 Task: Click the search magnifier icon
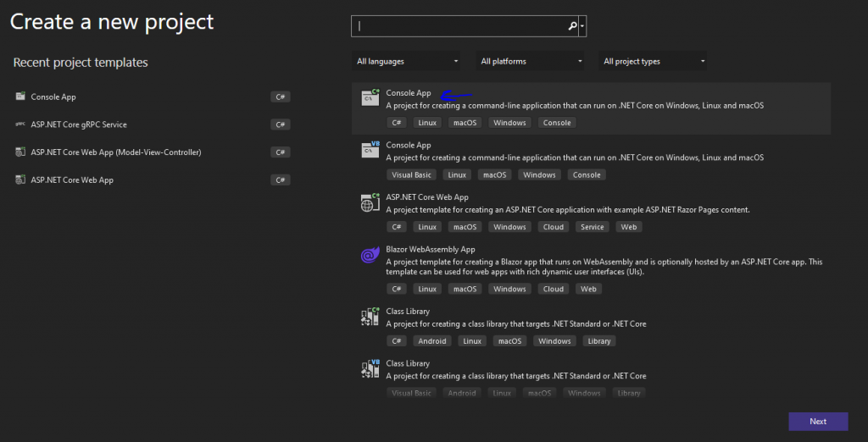572,26
